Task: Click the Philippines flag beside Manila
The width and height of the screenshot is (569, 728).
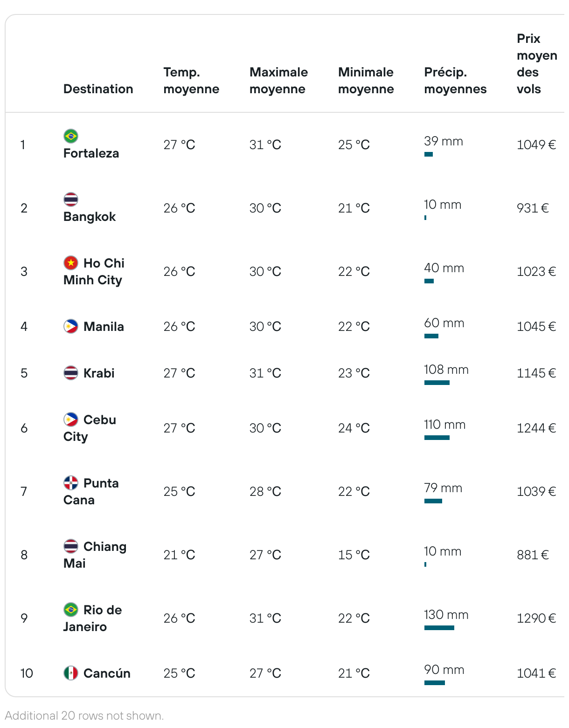Action: click(x=71, y=326)
